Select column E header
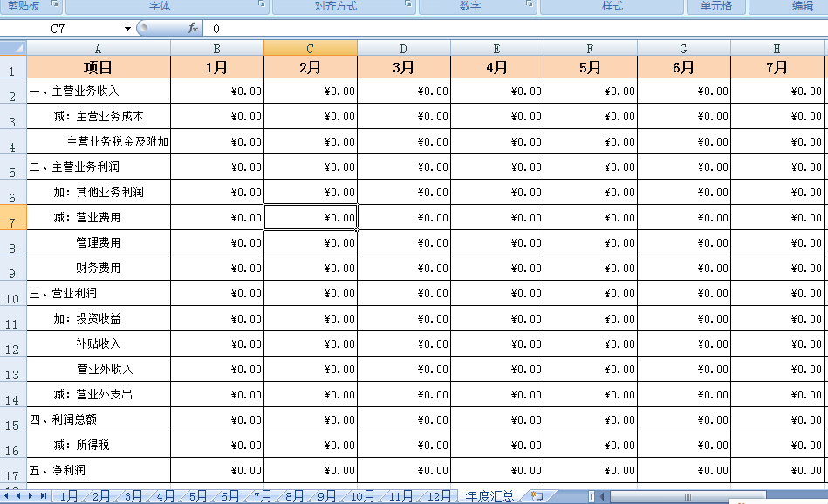Screen dimensions: 828x504 pyautogui.click(x=497, y=49)
